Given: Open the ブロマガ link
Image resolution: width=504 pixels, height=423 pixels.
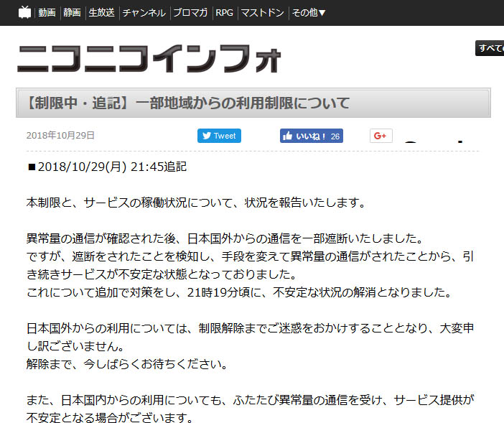Looking at the screenshot, I should tap(191, 12).
